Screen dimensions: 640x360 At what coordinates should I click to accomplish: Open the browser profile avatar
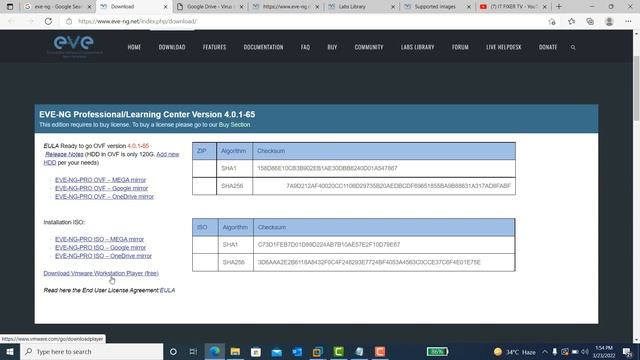609,21
